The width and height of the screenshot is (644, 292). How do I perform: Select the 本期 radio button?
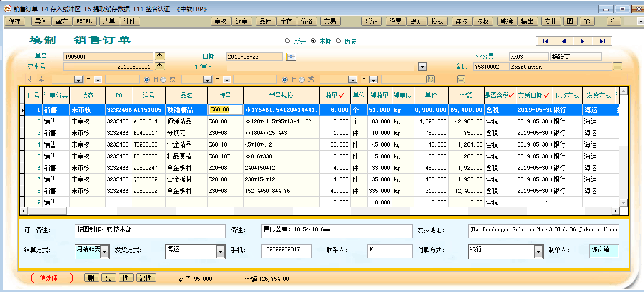[313, 41]
